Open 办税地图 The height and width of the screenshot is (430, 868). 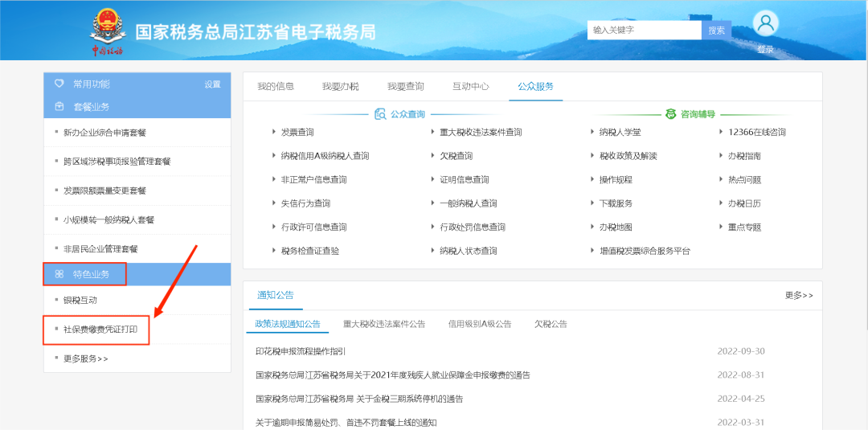[x=616, y=227]
